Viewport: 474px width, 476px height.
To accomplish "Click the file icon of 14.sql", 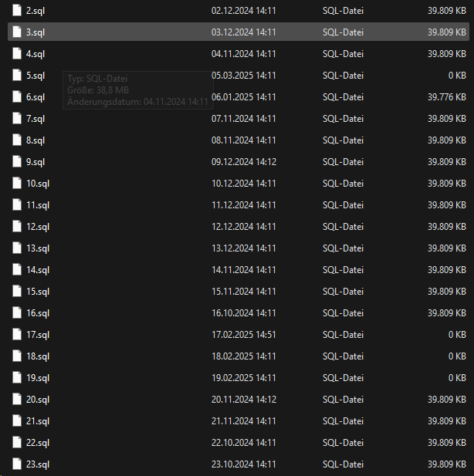I will (17, 269).
